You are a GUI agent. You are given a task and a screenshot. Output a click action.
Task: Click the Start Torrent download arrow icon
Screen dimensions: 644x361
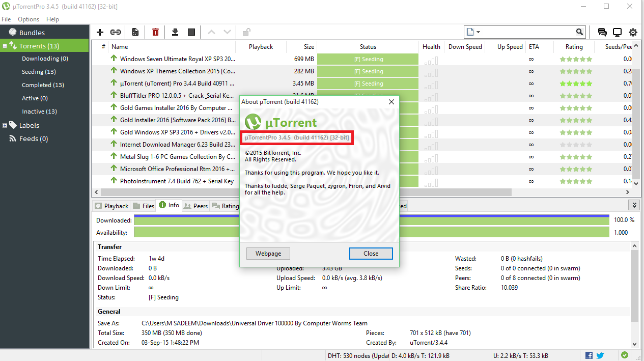click(x=175, y=32)
